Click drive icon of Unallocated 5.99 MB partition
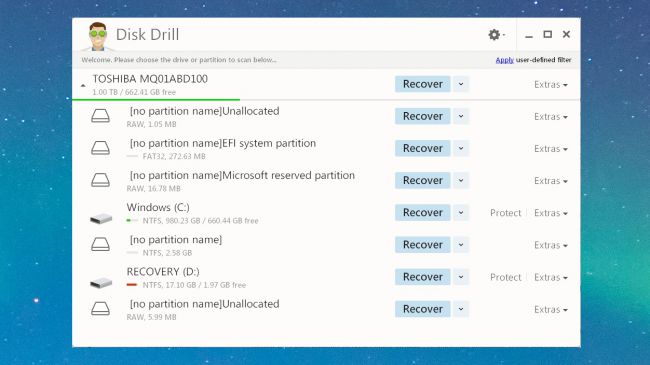The width and height of the screenshot is (650, 365). pos(100,309)
